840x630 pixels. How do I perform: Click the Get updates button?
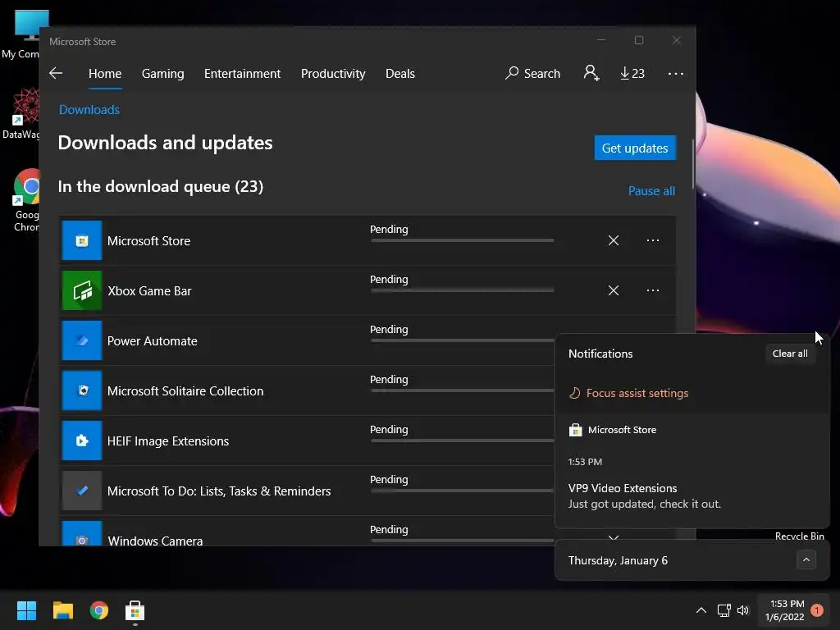(635, 148)
